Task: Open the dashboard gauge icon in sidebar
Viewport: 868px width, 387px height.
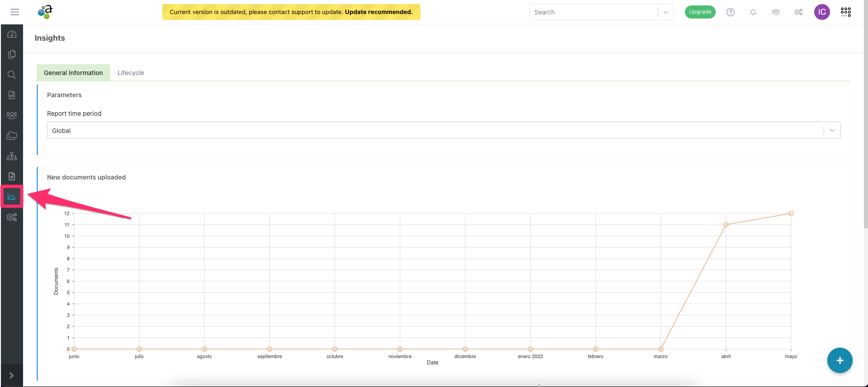Action: pos(12,34)
